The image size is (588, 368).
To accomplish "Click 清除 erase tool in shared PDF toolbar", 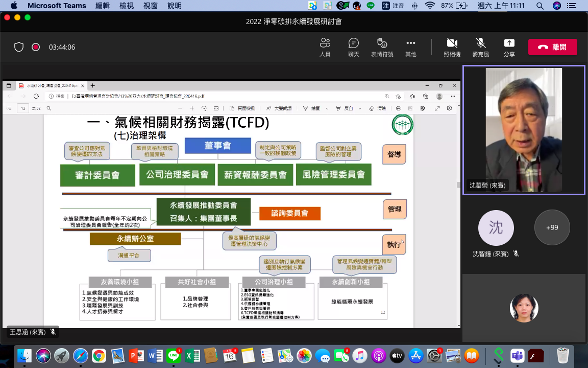I will (x=377, y=108).
